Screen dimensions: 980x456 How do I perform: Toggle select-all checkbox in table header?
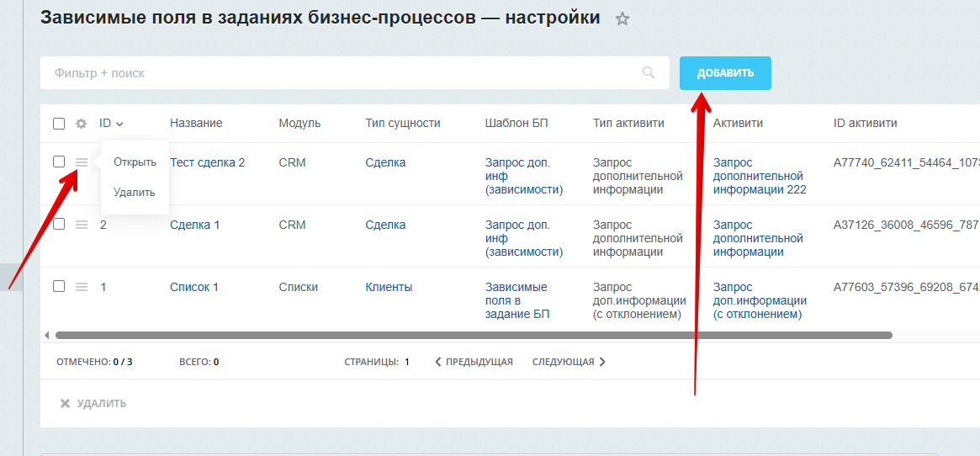[x=59, y=124]
